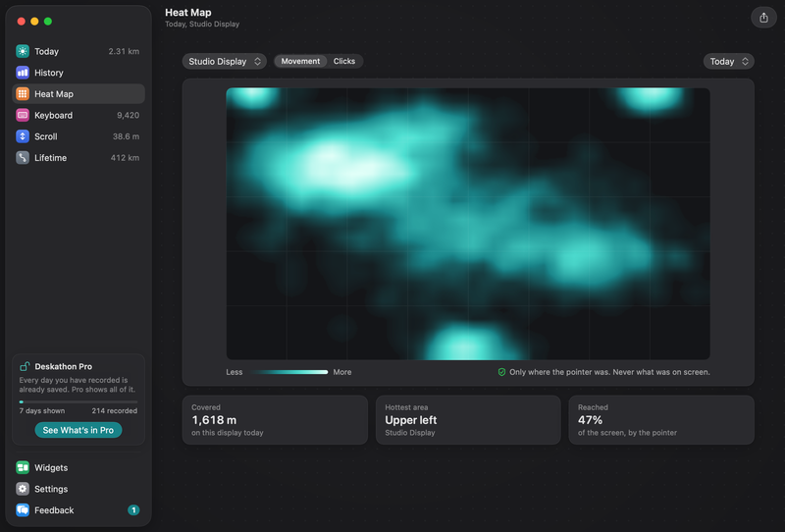Click the Deskathon Pro unlock icon

25,366
